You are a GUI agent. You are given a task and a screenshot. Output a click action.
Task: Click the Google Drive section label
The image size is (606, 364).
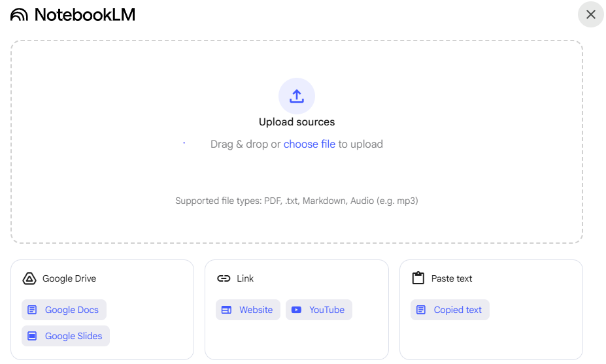pyautogui.click(x=69, y=278)
